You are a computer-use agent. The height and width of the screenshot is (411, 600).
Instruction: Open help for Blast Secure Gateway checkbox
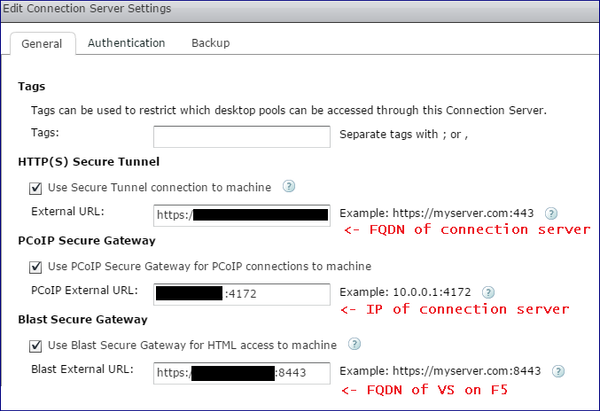(358, 345)
